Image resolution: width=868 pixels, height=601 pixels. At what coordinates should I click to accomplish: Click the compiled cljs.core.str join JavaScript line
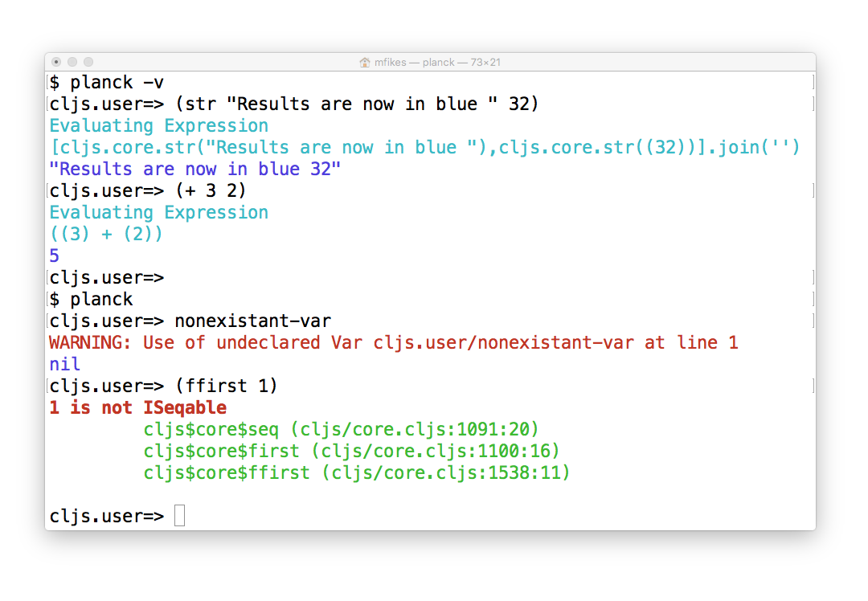[x=425, y=147]
